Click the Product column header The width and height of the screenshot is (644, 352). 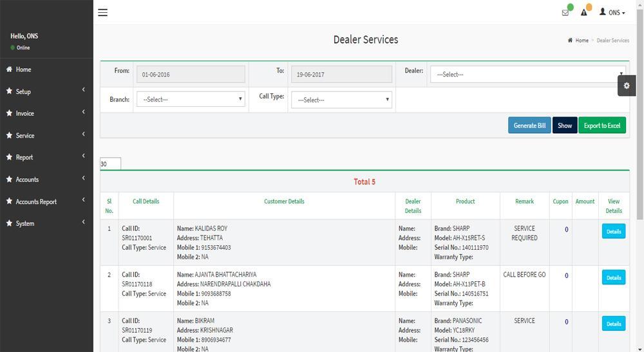(466, 201)
